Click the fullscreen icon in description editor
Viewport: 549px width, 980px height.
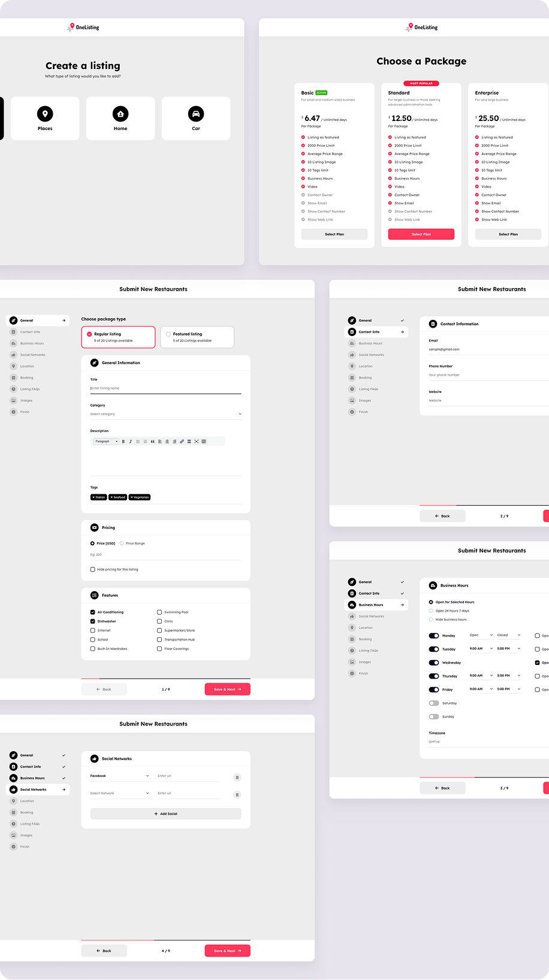[197, 441]
